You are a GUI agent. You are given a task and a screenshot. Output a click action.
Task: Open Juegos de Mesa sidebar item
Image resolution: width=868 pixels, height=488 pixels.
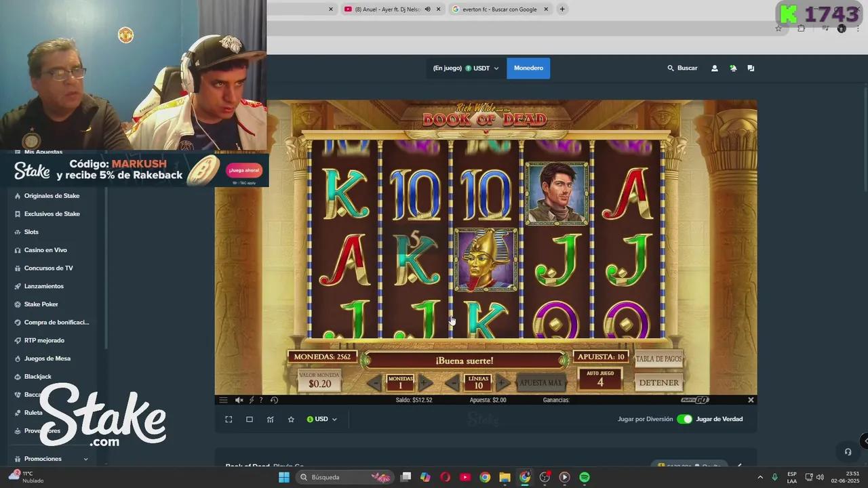click(x=47, y=359)
